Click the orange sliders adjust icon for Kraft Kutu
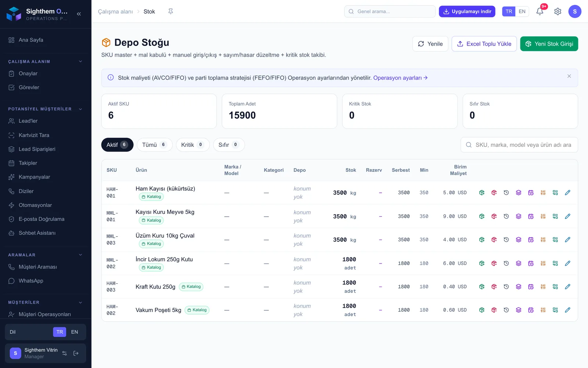This screenshot has width=588, height=368. click(543, 287)
